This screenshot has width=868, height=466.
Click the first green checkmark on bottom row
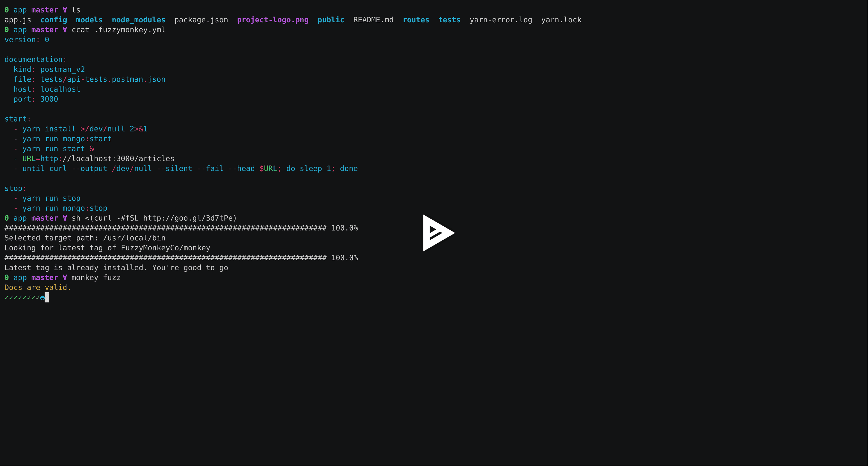coord(6,298)
